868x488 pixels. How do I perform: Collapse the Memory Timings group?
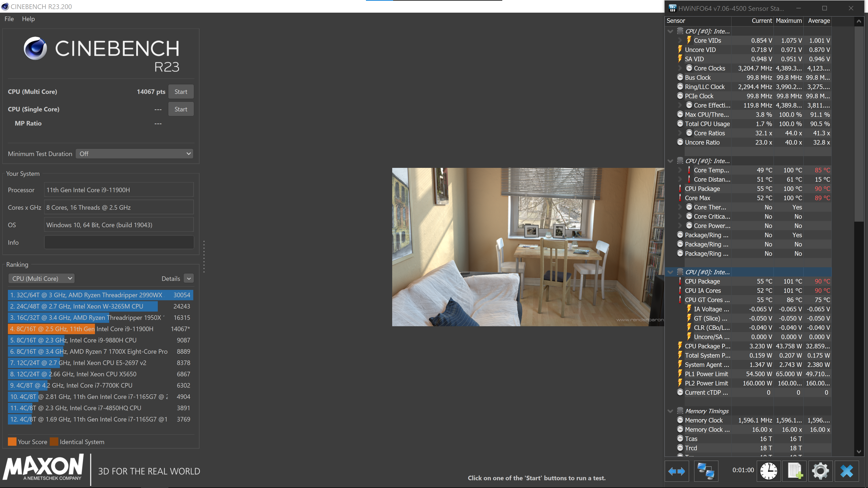coord(670,411)
